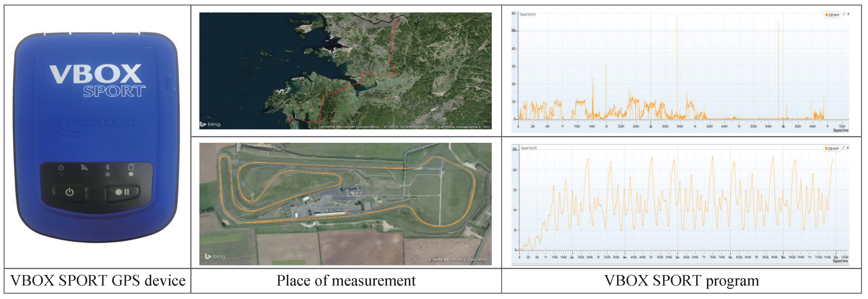This screenshot has width=868, height=299.
Task: Click the Bluetooth indicator on device
Action: (108, 167)
